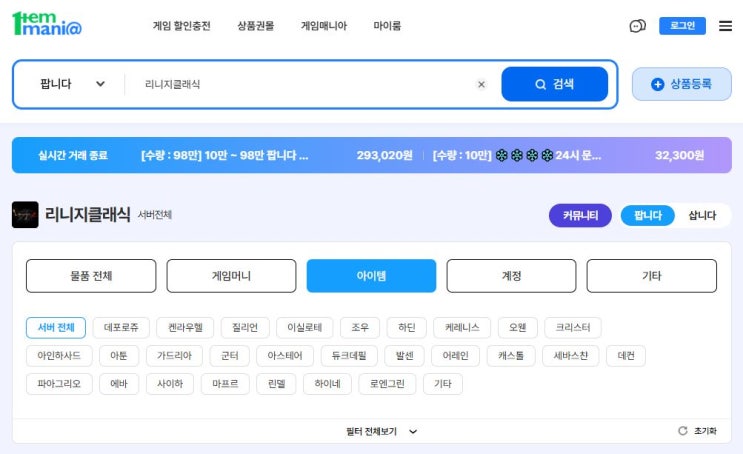Select 사이하 server filter
The width and height of the screenshot is (743, 454).
click(170, 384)
